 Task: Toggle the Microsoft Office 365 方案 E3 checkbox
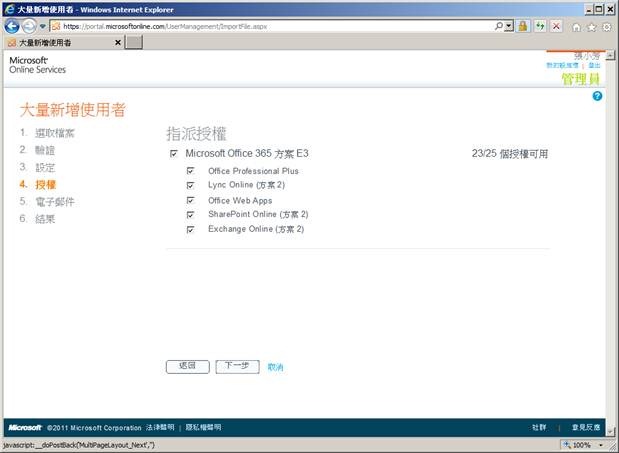tap(174, 153)
